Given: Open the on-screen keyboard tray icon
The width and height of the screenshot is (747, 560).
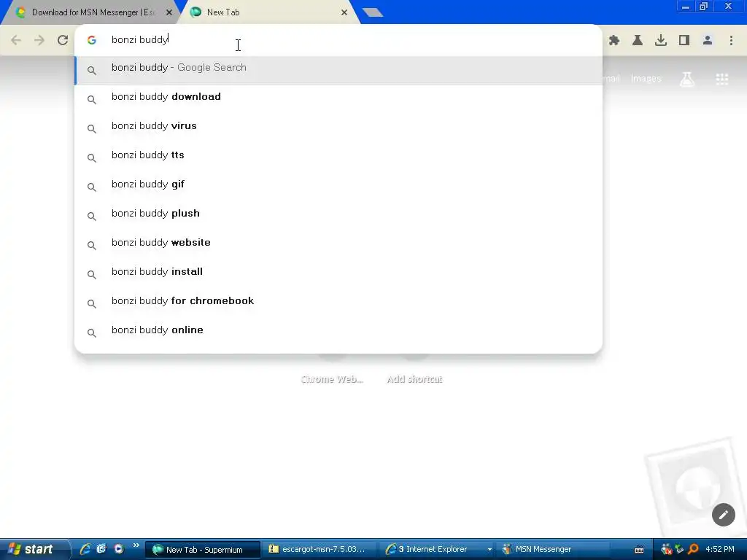Looking at the screenshot, I should [639, 550].
